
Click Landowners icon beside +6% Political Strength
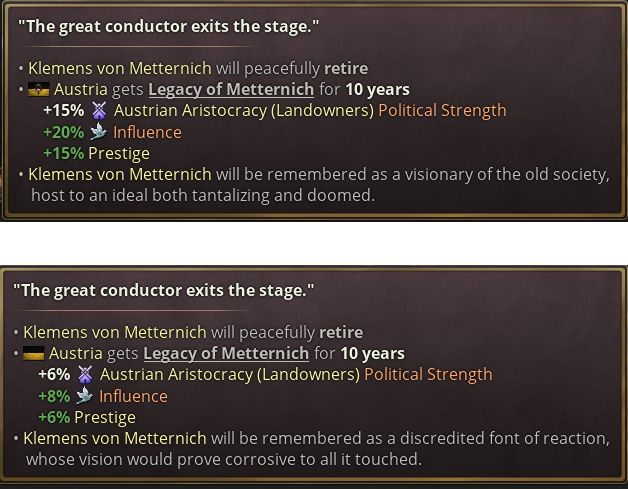[x=85, y=374]
